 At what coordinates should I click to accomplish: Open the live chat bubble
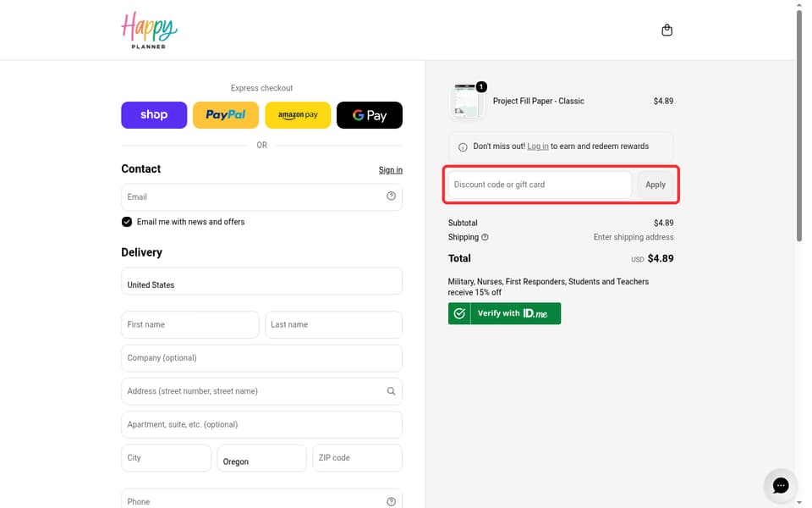tap(781, 485)
